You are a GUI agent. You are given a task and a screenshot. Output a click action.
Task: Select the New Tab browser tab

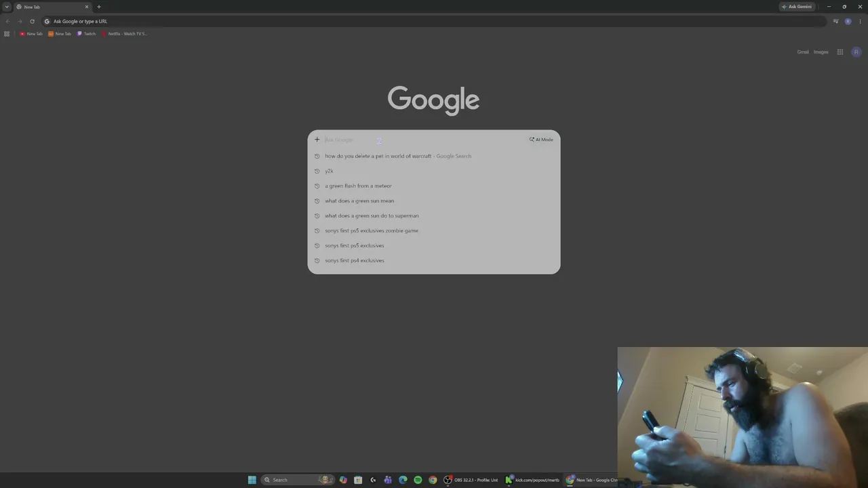click(x=52, y=7)
